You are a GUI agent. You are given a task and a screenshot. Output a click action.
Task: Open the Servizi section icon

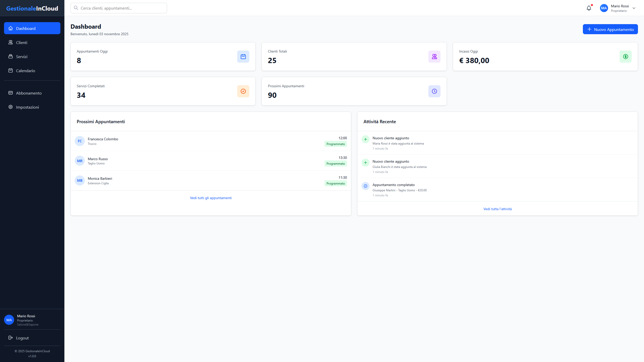[11, 57]
